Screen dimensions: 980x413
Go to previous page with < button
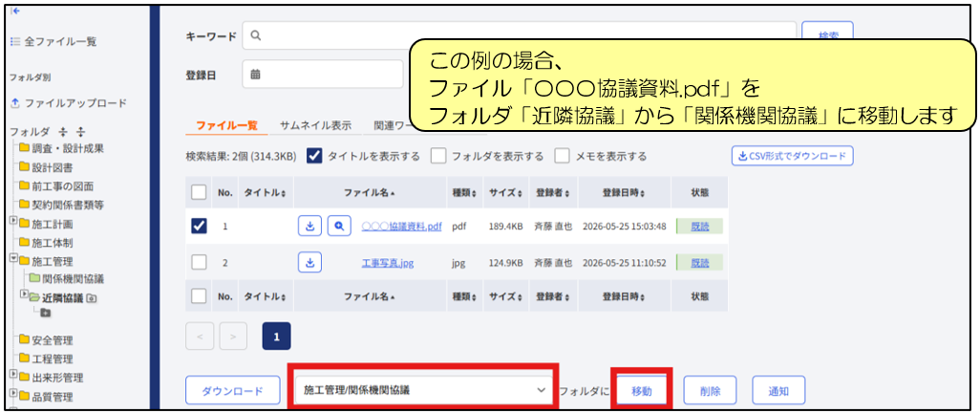[x=200, y=336]
